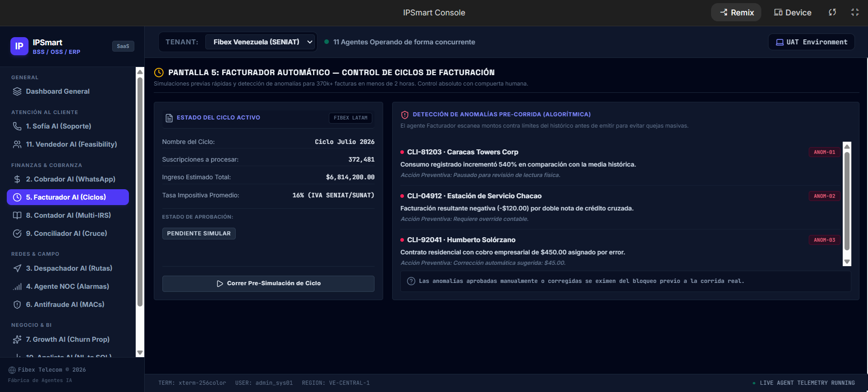This screenshot has width=868, height=392.
Task: Click 11 Agentes Operando status text
Action: point(404,42)
